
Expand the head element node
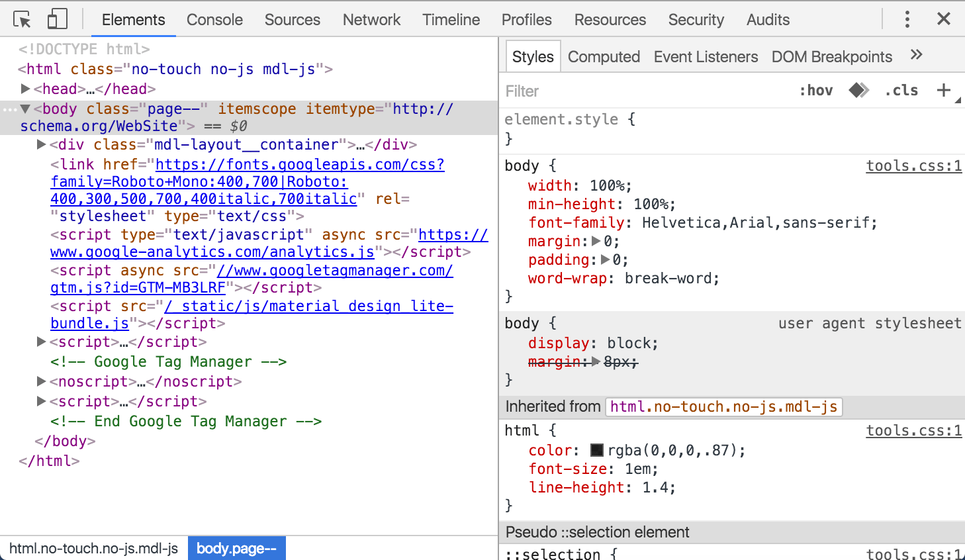(x=25, y=88)
